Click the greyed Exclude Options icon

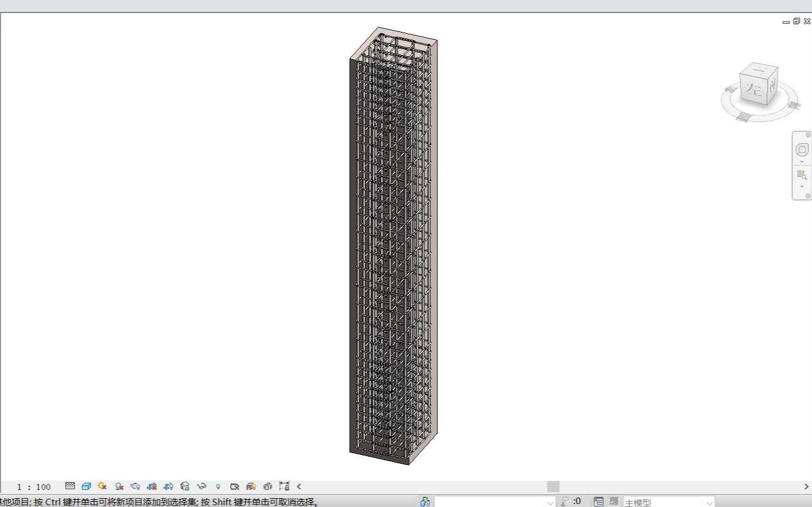pyautogui.click(x=614, y=502)
